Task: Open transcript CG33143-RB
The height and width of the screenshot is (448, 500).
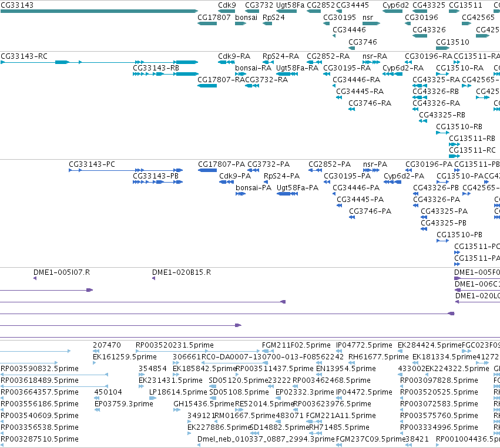Action: (x=156, y=68)
